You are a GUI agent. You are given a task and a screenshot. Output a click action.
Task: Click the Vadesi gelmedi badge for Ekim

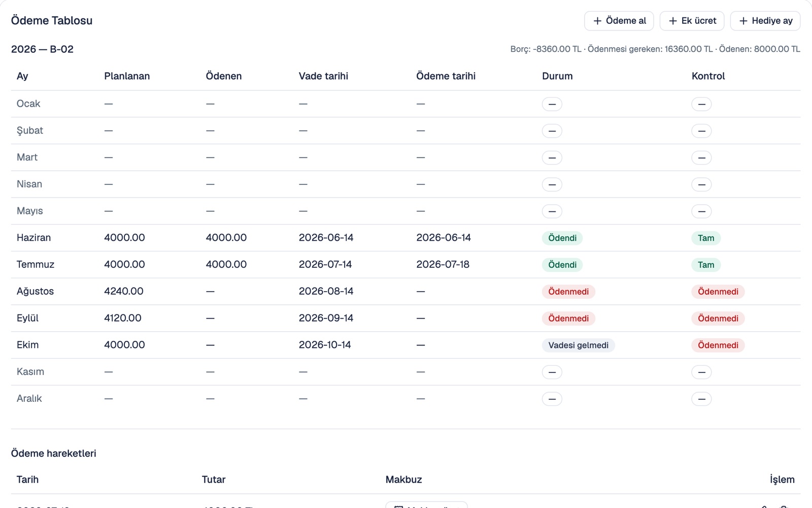click(579, 345)
